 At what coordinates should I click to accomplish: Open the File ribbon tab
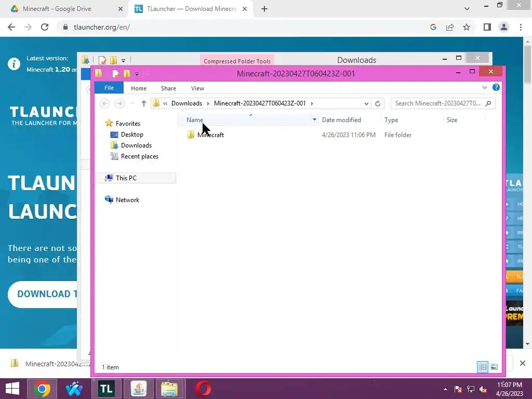tap(109, 88)
